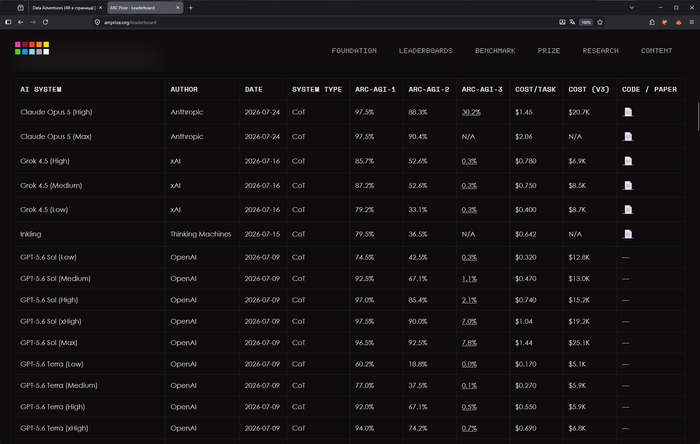Image resolution: width=700 pixels, height=444 pixels.
Task: Open the 30.2% ARC-AGI-3 link for Claude Opus 5
Action: coord(471,112)
